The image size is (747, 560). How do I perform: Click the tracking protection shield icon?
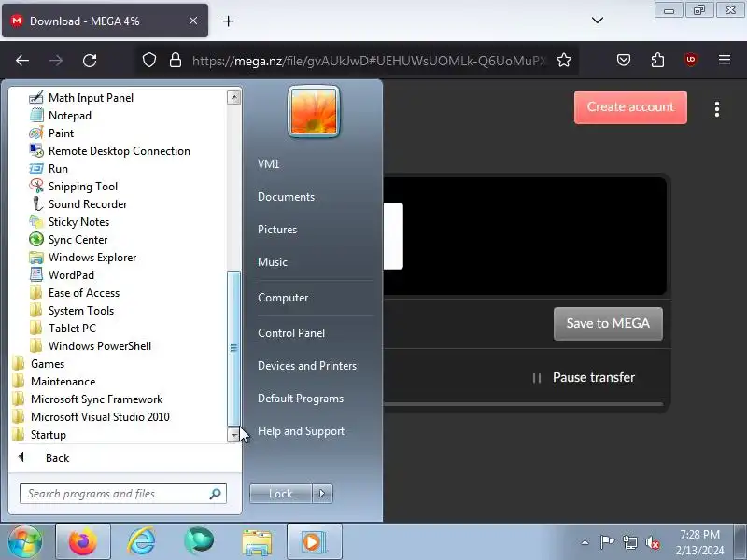pyautogui.click(x=149, y=60)
